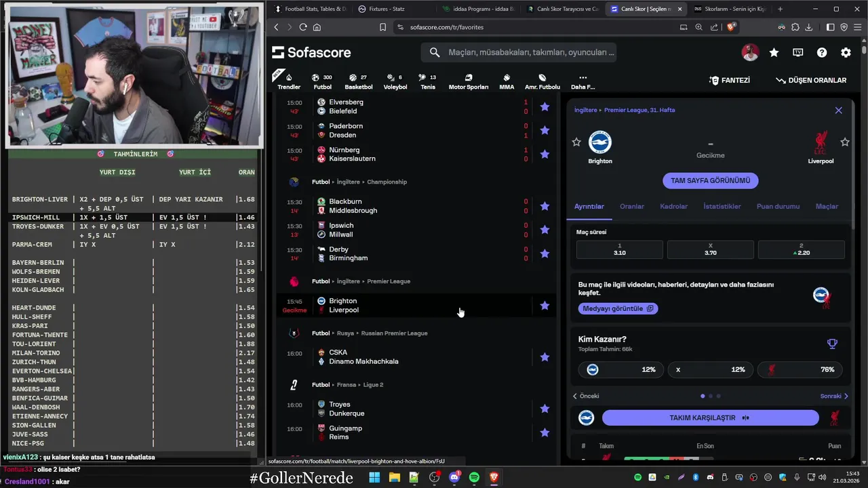This screenshot has height=488, width=868.
Task: Open the MMA category
Action: coord(507,81)
